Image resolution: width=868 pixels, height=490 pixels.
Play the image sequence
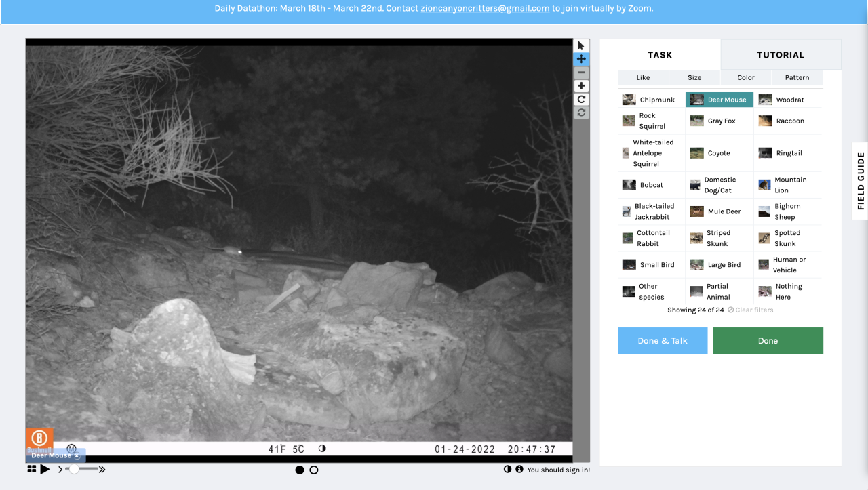(x=45, y=469)
